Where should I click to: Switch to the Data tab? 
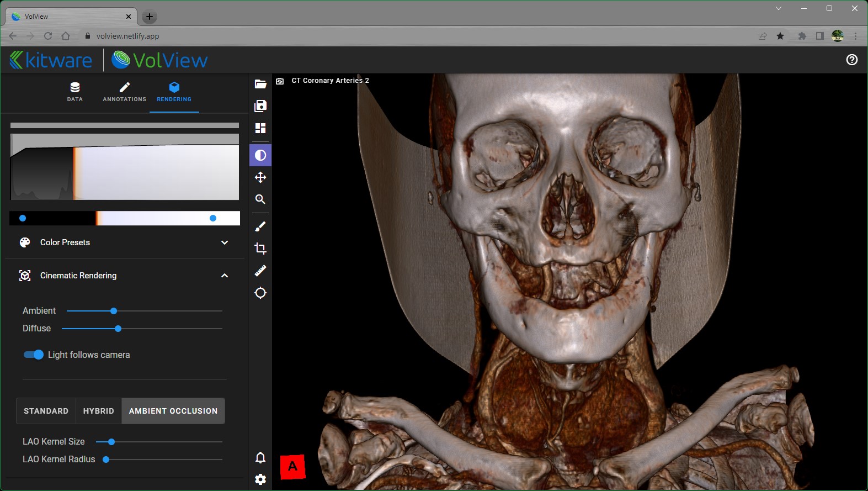tap(75, 92)
